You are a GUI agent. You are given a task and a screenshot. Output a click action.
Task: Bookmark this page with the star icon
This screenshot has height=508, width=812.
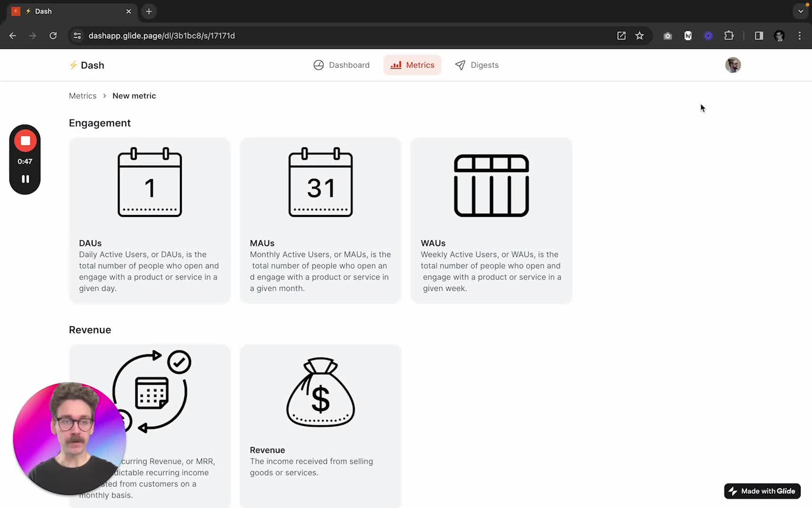click(x=640, y=36)
